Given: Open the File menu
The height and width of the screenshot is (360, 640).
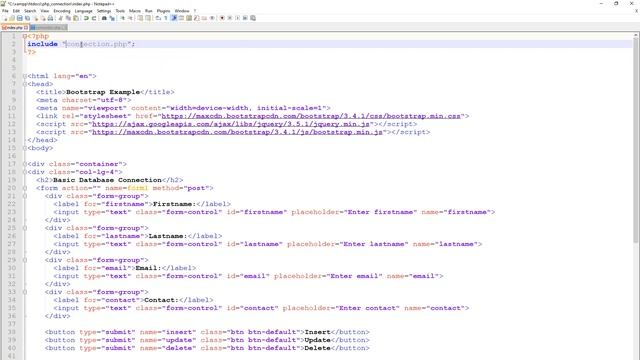Looking at the screenshot, I should 5,11.
